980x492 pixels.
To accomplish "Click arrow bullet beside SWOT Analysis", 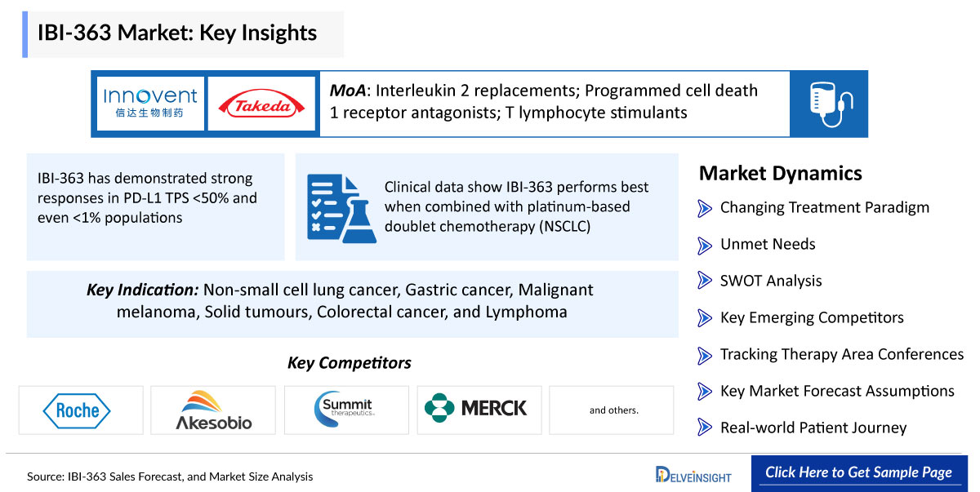I will pos(705,281).
